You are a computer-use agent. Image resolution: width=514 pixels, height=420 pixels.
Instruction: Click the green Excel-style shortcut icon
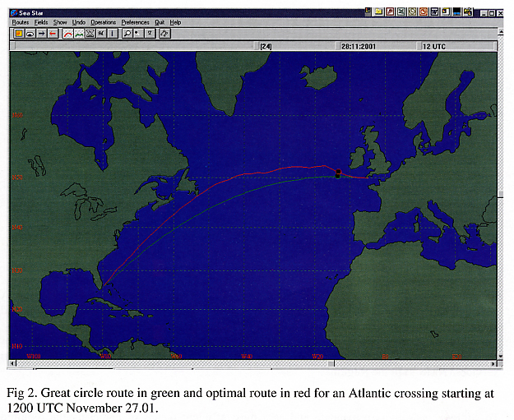coord(401,12)
